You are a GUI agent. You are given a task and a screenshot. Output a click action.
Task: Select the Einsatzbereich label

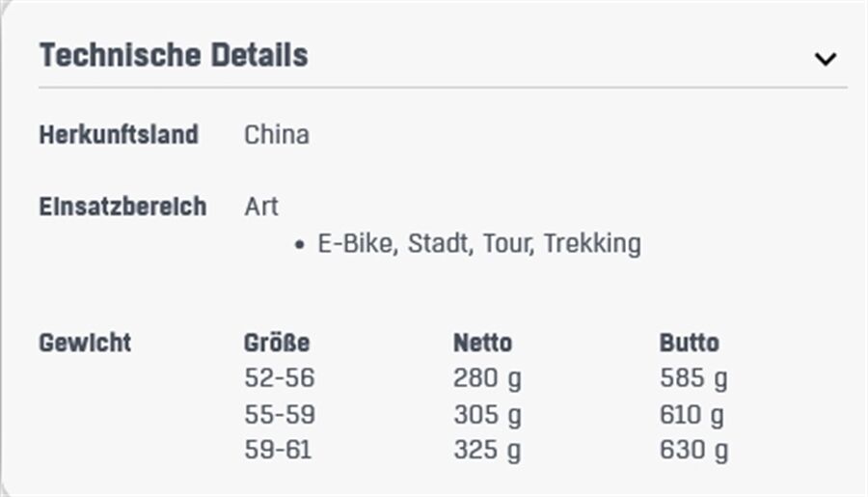point(122,207)
